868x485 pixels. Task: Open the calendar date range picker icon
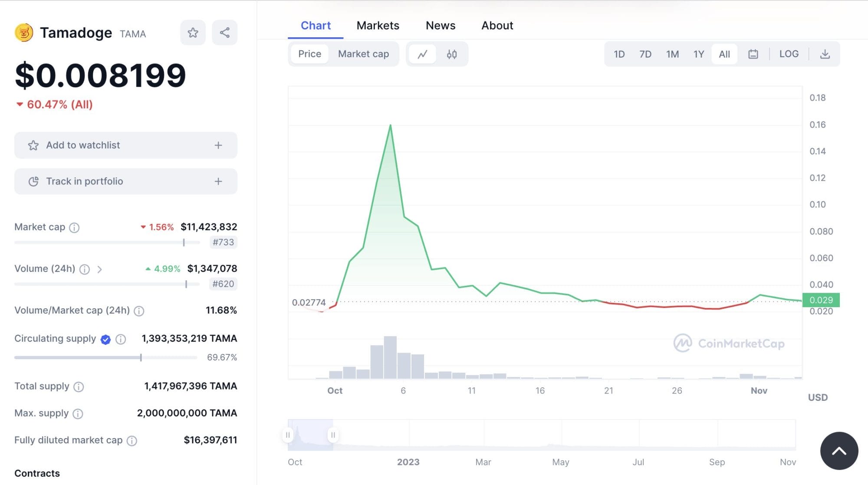[753, 54]
